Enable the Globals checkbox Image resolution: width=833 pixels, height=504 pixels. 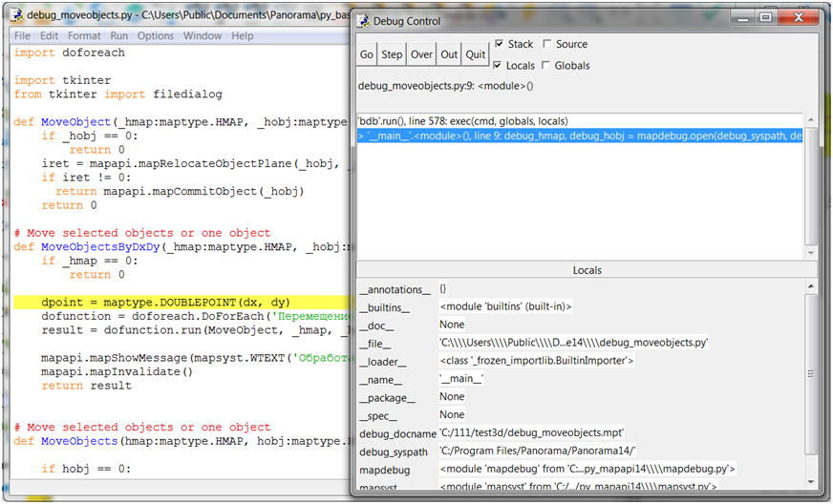[x=547, y=66]
